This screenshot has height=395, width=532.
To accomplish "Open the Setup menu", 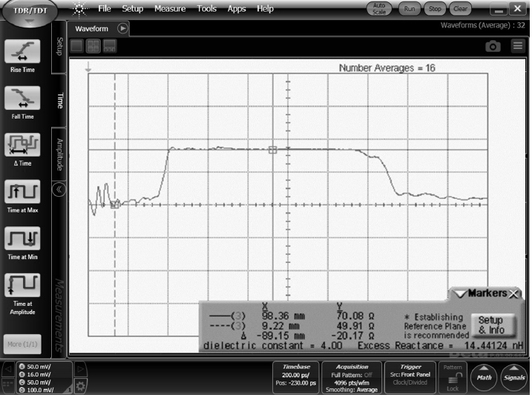I will click(132, 8).
